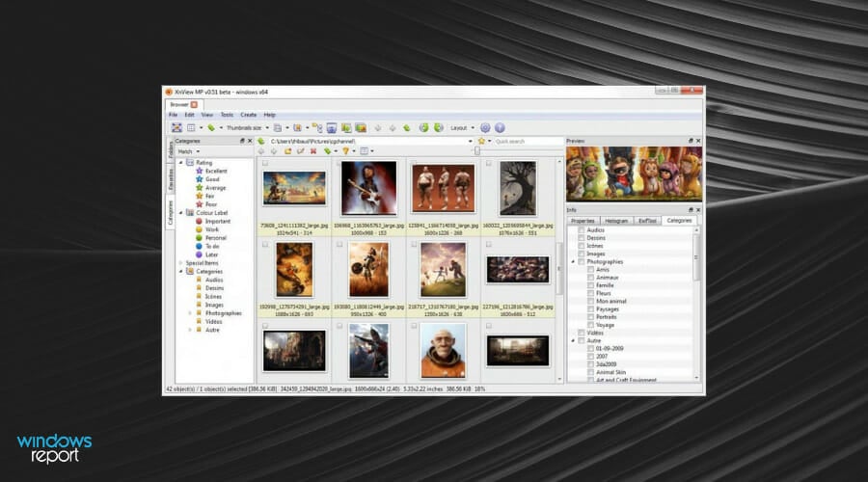Screen dimensions: 868x482
Task: Collapse the Rating tree node
Action: point(181,163)
